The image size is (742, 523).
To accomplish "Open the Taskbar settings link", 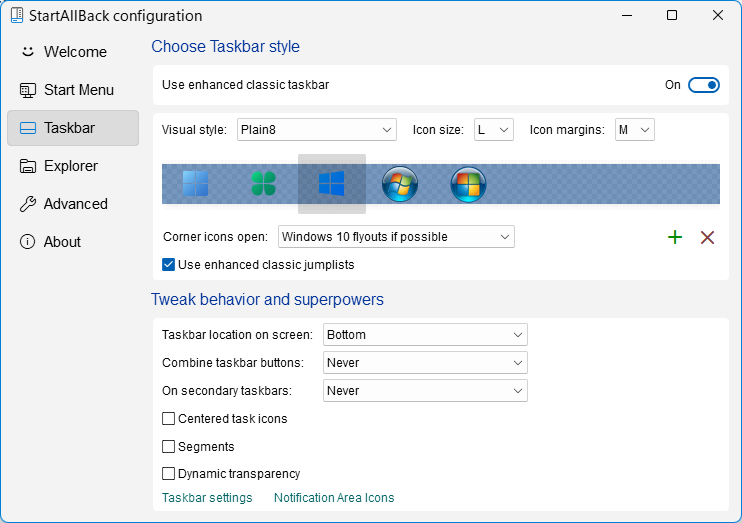I will [x=207, y=498].
